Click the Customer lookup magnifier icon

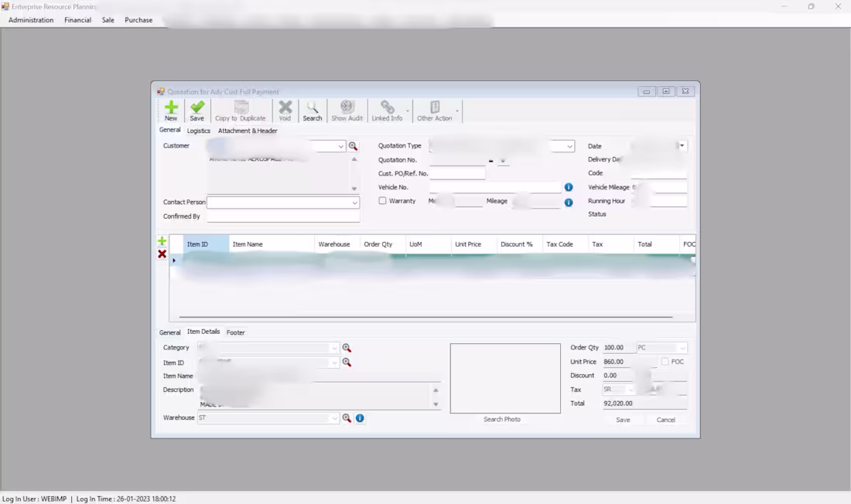coord(354,145)
